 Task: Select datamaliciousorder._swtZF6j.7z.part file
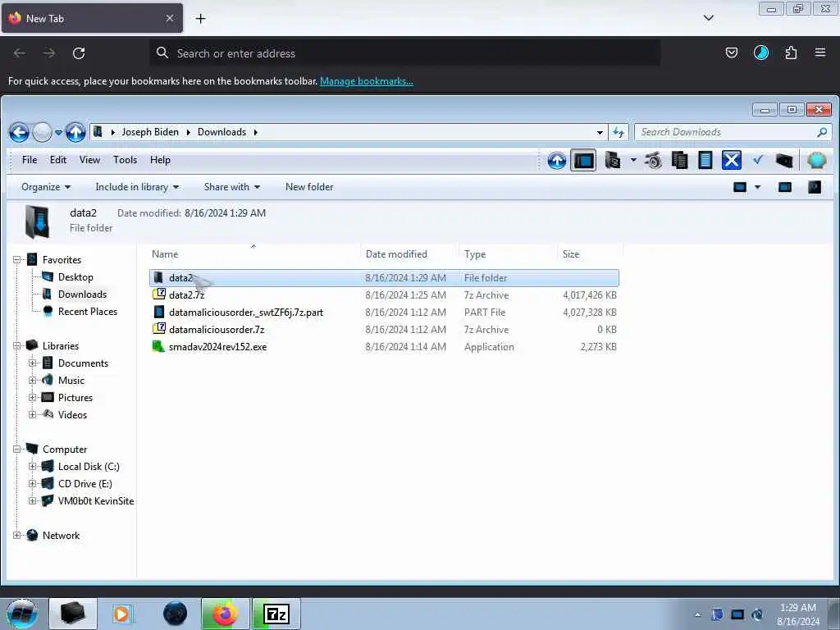click(x=384, y=312)
